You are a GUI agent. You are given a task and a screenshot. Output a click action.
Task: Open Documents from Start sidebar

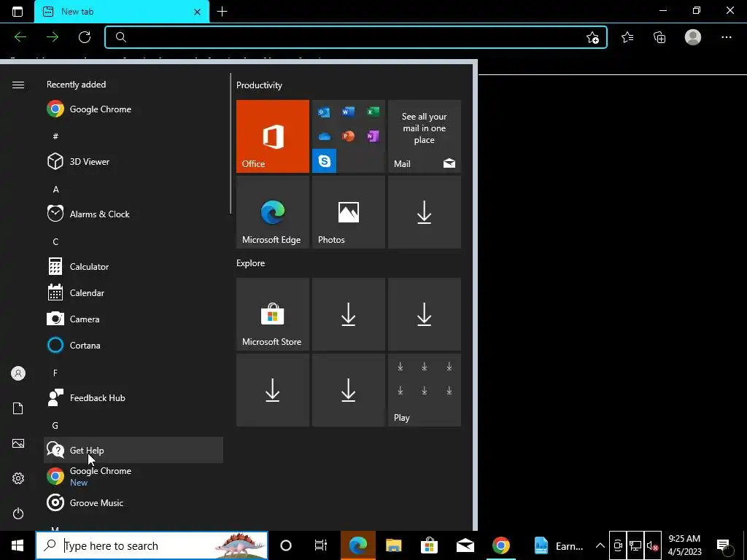pos(18,408)
